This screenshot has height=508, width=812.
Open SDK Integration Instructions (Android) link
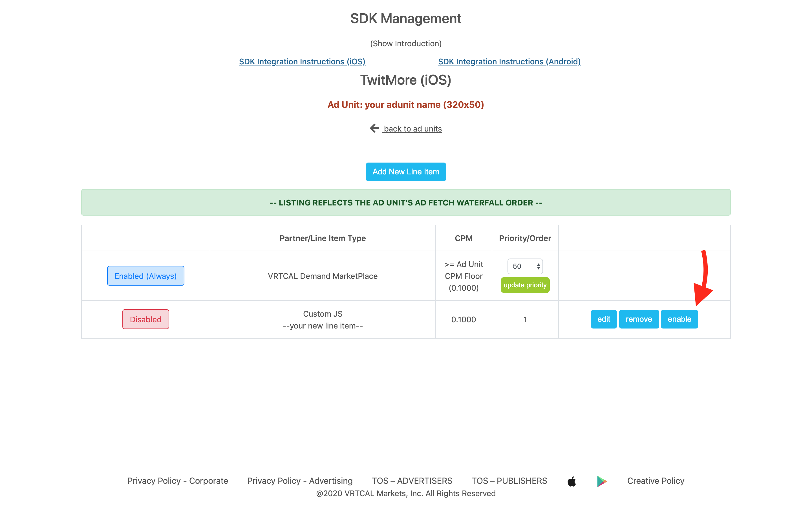509,62
